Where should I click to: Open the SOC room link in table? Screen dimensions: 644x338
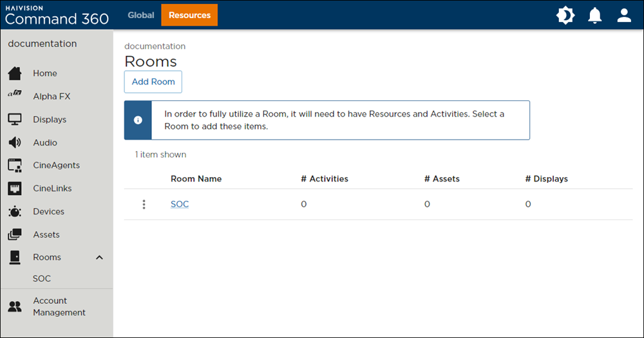pos(180,205)
